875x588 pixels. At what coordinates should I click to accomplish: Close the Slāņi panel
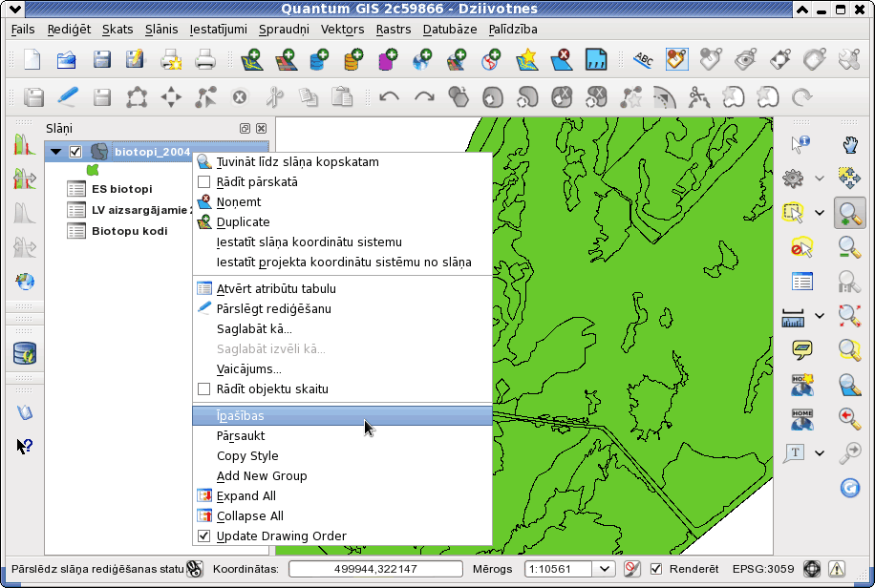tap(261, 128)
